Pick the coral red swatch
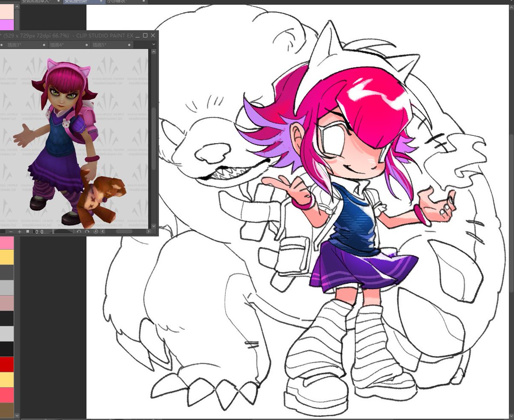This screenshot has width=514, height=420. [x=7, y=395]
